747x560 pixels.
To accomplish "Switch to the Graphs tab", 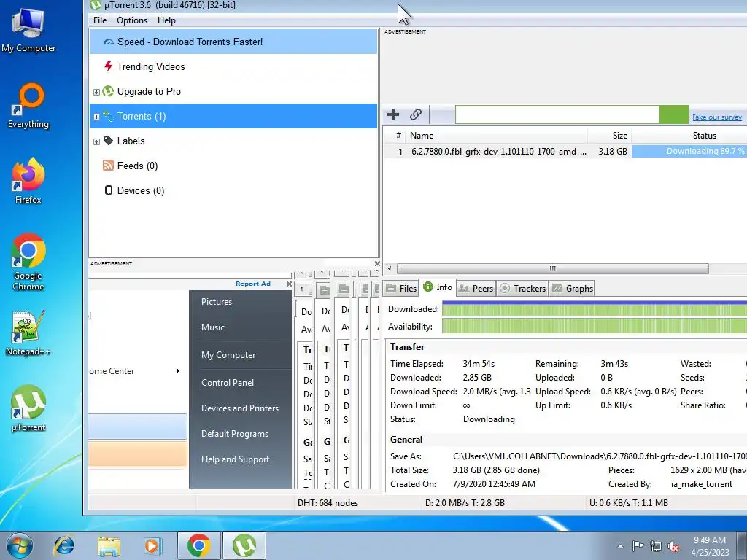I will click(x=572, y=288).
